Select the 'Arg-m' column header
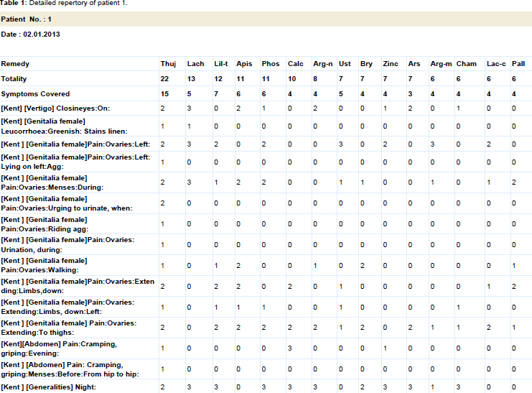This screenshot has height=393, width=532. click(441, 64)
